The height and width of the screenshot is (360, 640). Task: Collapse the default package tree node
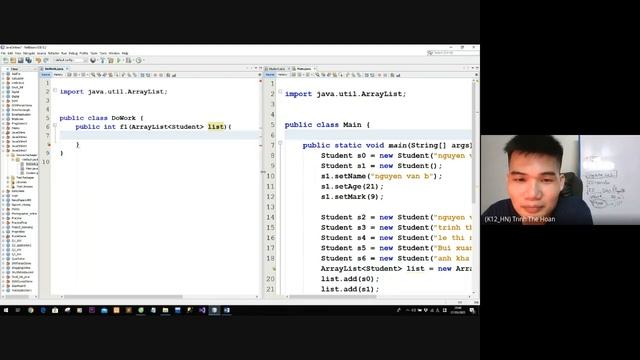(13, 160)
